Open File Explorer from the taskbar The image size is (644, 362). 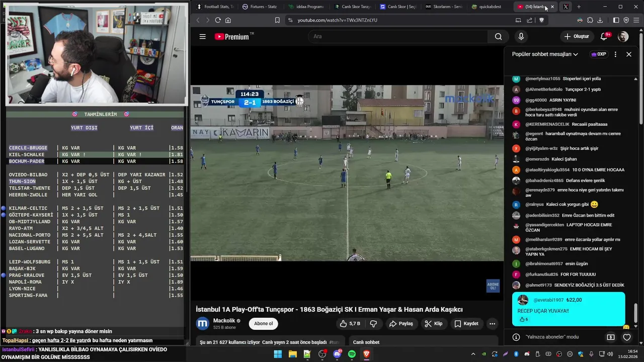(x=292, y=354)
